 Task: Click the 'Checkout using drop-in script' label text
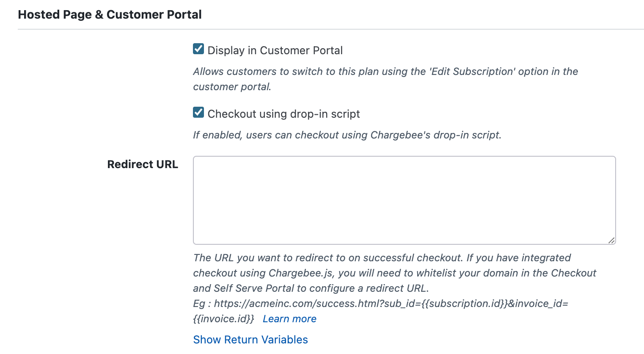point(283,114)
